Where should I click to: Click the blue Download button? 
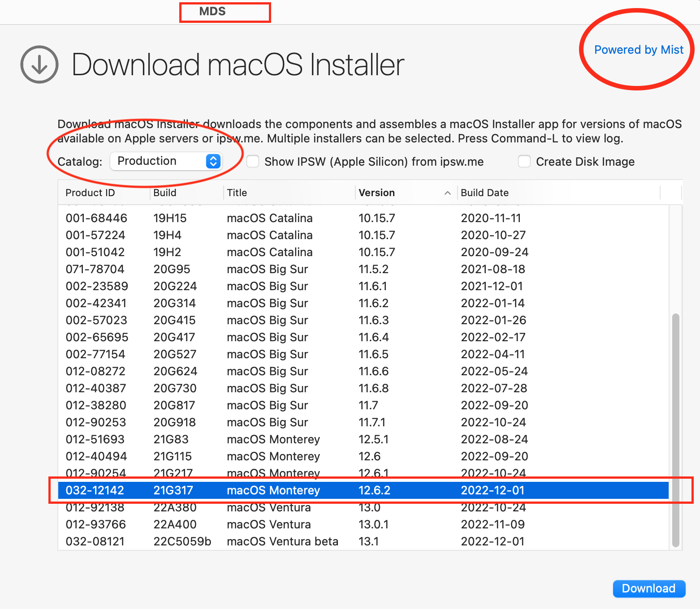(x=649, y=588)
